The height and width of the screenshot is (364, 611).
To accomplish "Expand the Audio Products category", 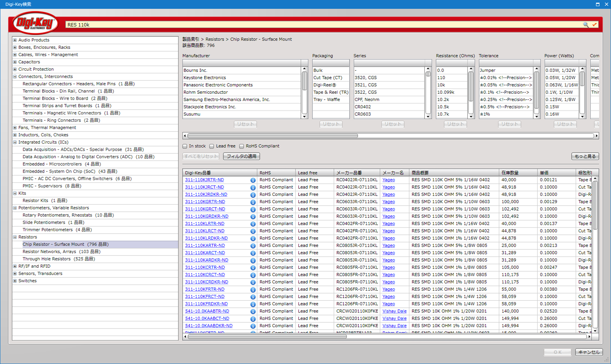I will (15, 40).
